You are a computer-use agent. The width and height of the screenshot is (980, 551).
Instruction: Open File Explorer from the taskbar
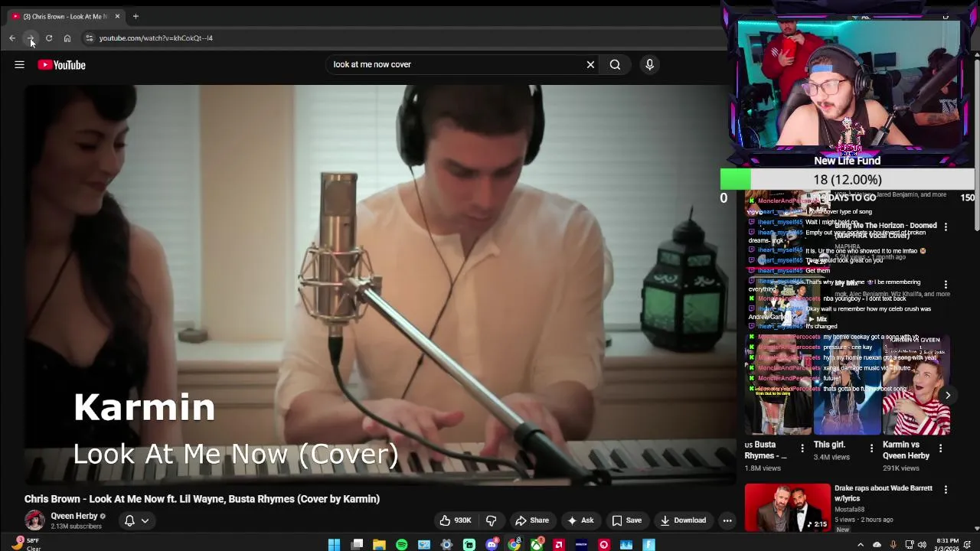tap(379, 545)
